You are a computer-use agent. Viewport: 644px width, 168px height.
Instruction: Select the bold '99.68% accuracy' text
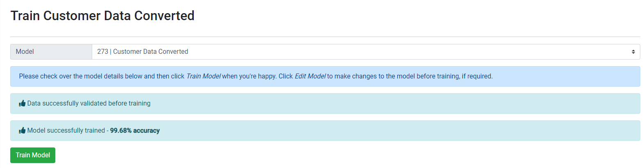pos(135,131)
